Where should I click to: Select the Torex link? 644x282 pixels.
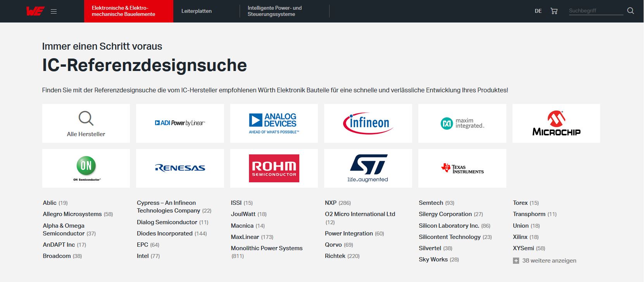tap(520, 203)
